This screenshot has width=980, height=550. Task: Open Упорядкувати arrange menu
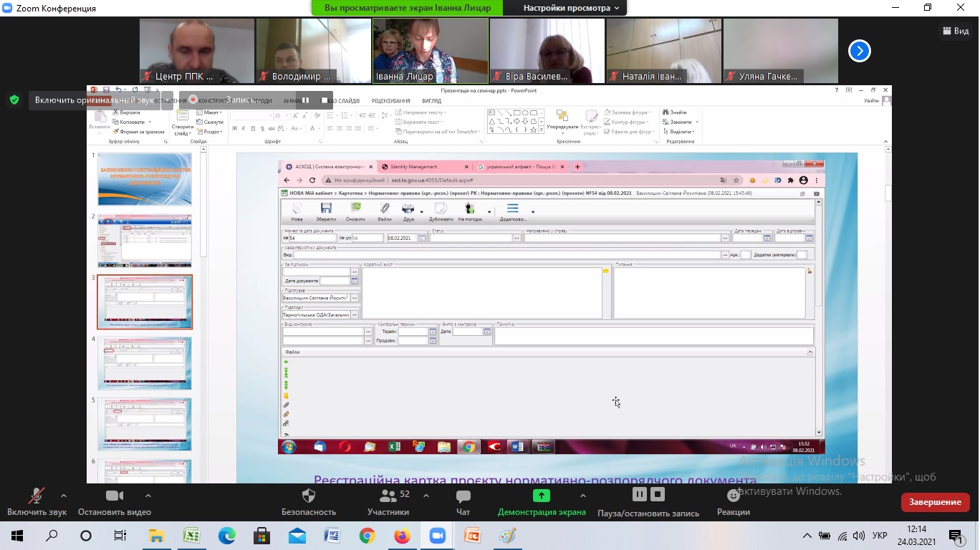click(562, 122)
